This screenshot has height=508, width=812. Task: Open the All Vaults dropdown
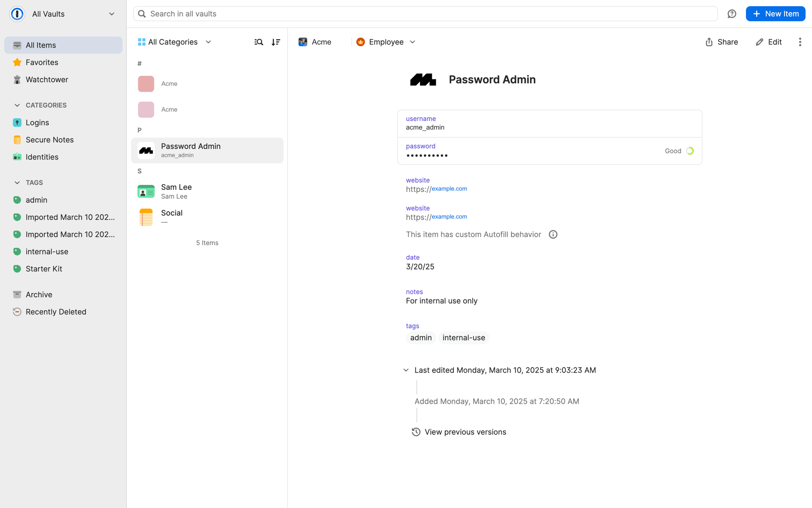(63, 14)
